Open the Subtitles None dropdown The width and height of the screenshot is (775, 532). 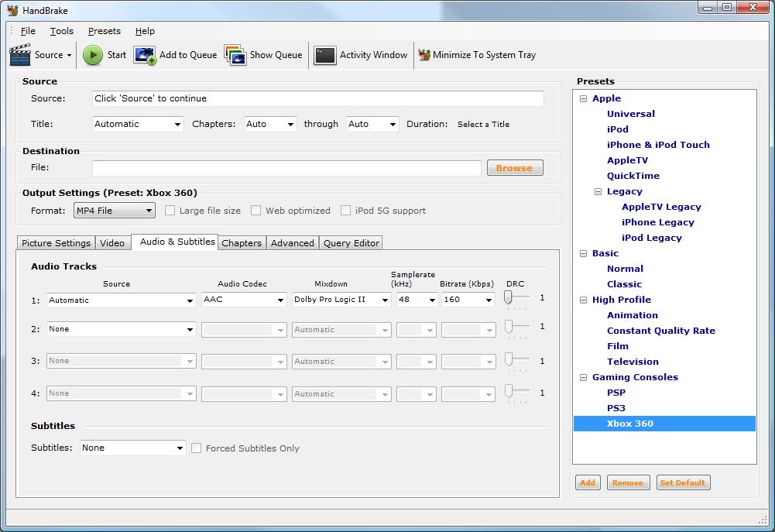coord(133,448)
